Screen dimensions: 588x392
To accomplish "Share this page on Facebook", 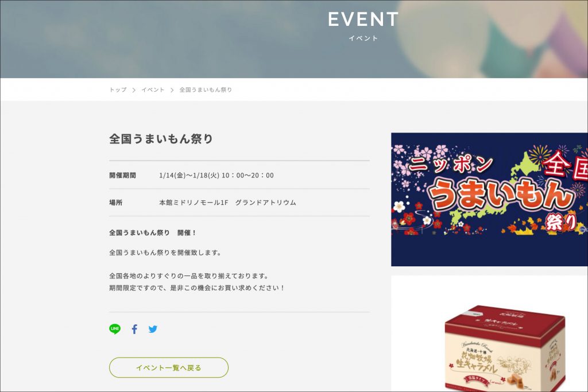I will point(134,329).
